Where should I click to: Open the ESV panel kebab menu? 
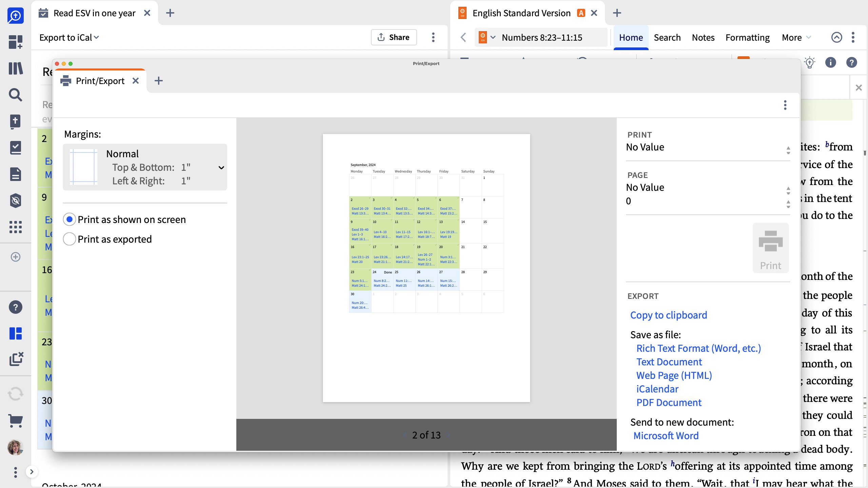pyautogui.click(x=853, y=37)
